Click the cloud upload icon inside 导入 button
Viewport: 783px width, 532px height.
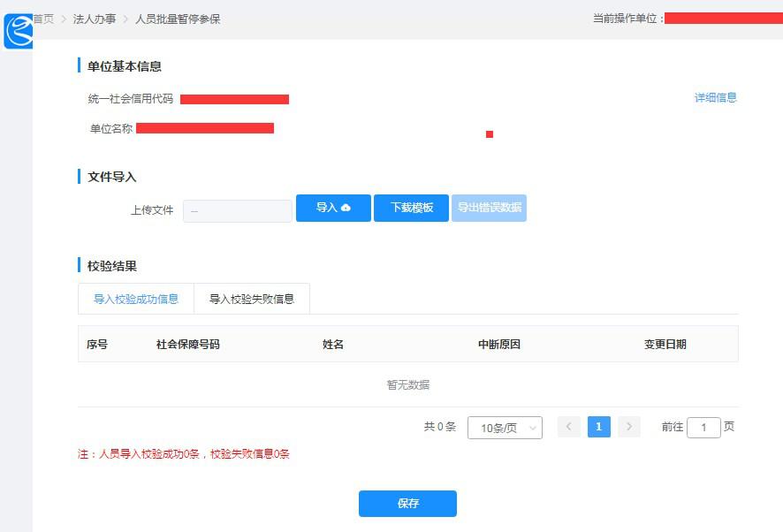click(x=347, y=208)
